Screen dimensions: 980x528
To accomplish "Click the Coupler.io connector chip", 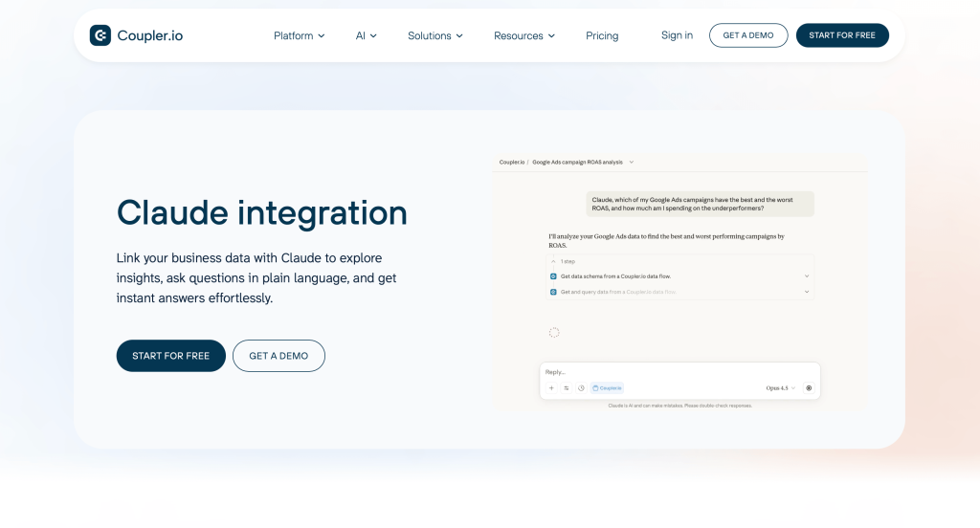I will pos(607,388).
